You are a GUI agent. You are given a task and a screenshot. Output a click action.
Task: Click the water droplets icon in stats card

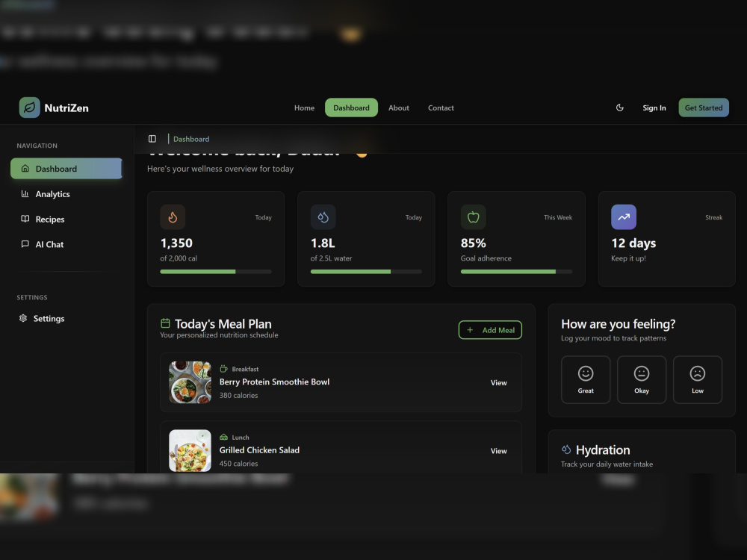point(323,217)
